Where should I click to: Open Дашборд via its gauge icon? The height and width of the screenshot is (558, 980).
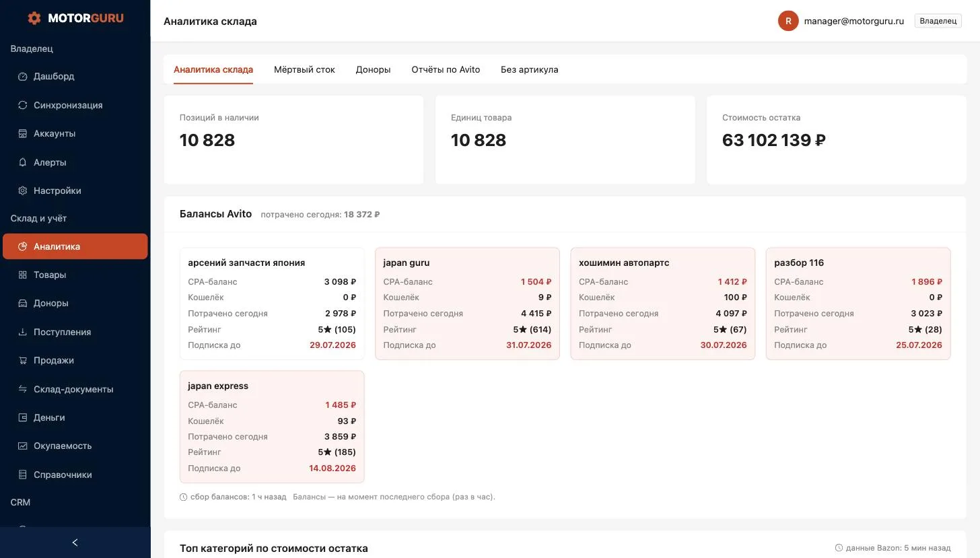tap(23, 77)
